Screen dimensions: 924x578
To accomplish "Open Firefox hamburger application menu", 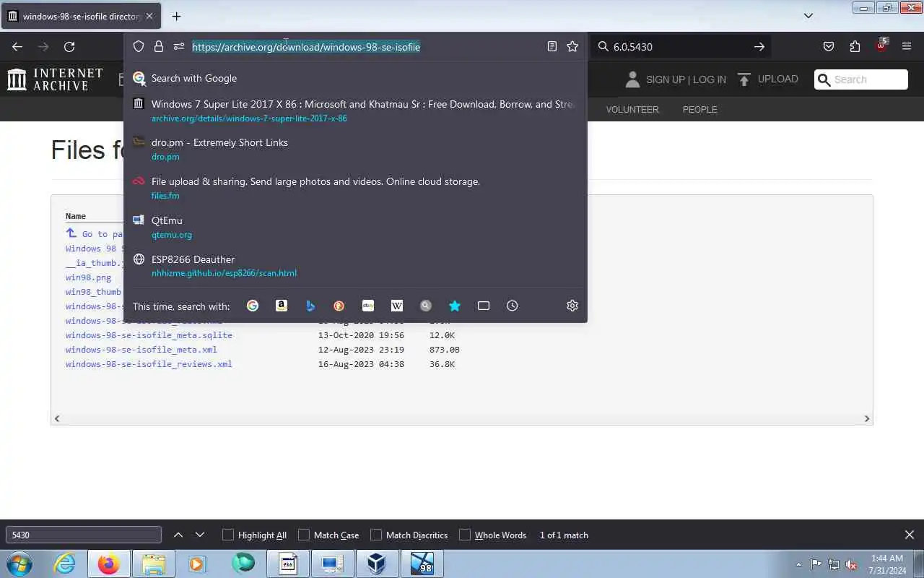I will click(x=907, y=46).
